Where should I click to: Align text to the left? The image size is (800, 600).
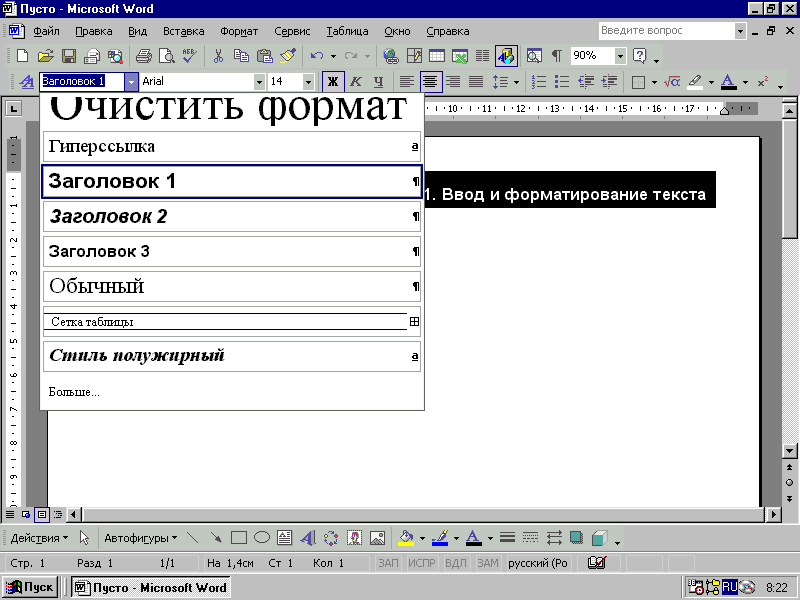coord(407,82)
